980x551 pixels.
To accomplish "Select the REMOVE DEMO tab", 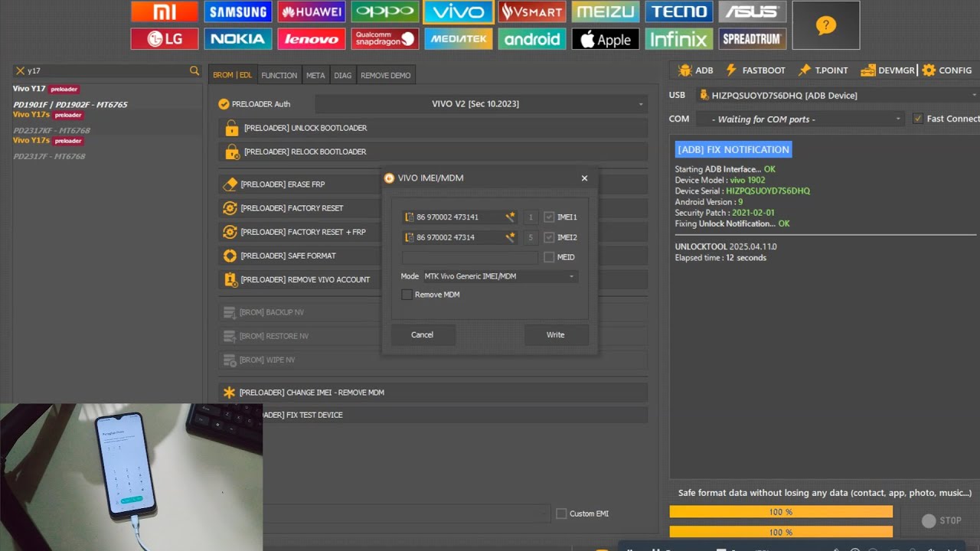I will [x=386, y=75].
